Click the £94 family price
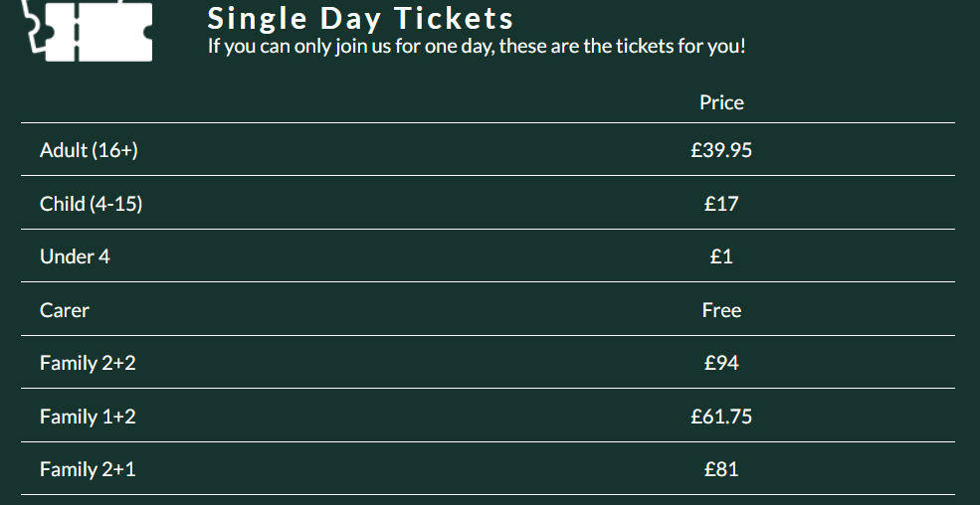Screen dimensions: 980x505 point(721,363)
